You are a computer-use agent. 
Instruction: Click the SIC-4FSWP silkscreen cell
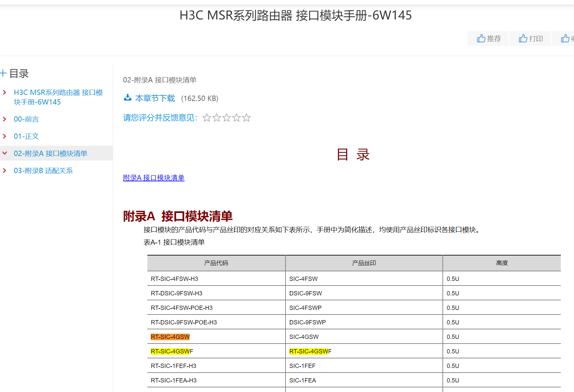pyautogui.click(x=364, y=308)
